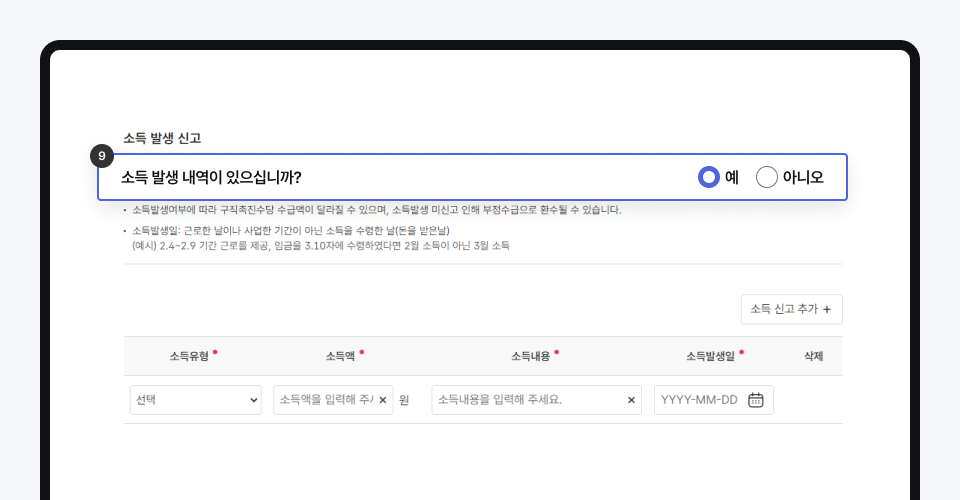Click the 소득발생일 example note text
The width and height of the screenshot is (960, 500).
click(320, 245)
